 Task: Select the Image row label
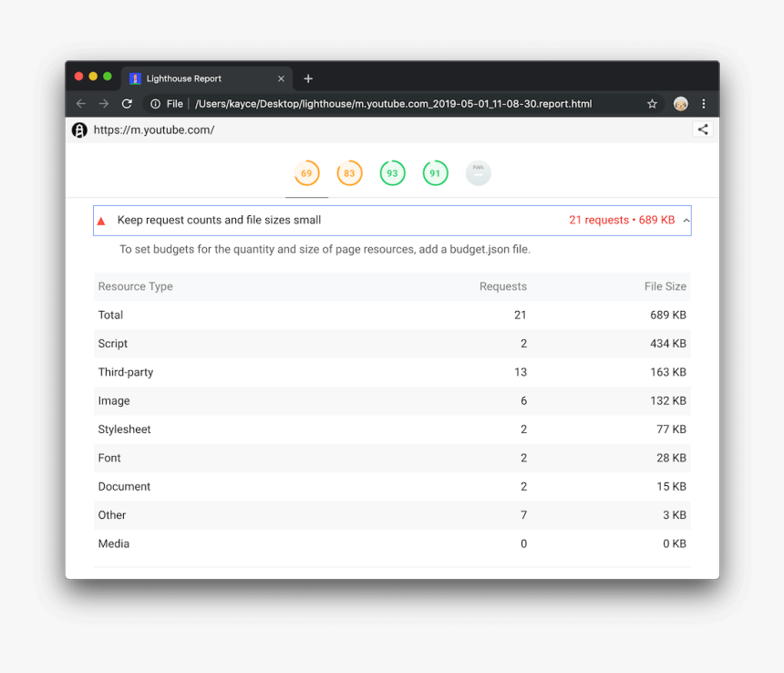tap(114, 400)
